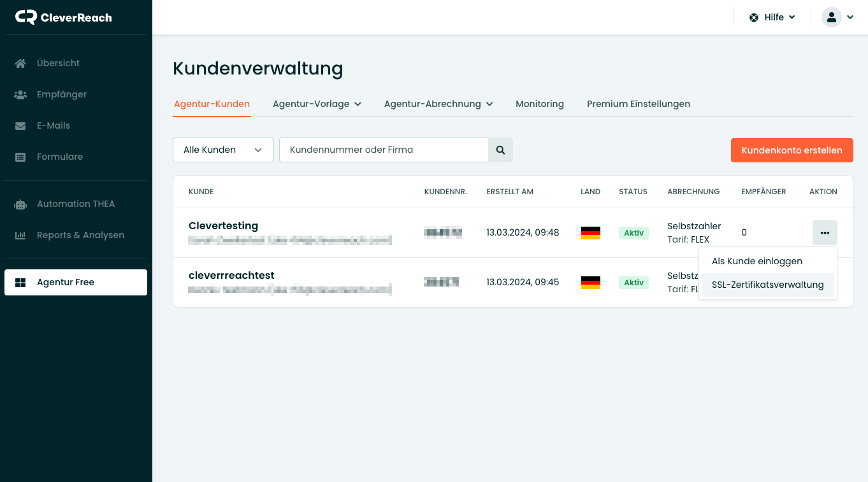Screen dimensions: 868x482
Task: Open the user profile avatar
Action: click(831, 17)
